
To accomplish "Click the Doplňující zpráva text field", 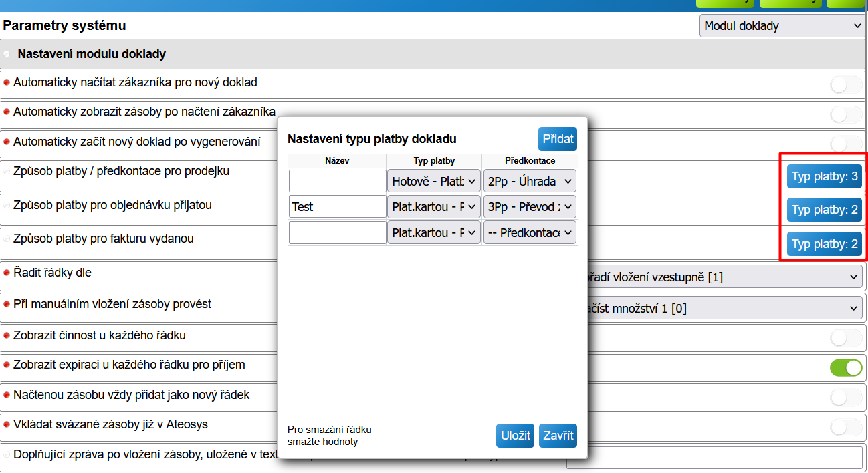I will (714, 458).
